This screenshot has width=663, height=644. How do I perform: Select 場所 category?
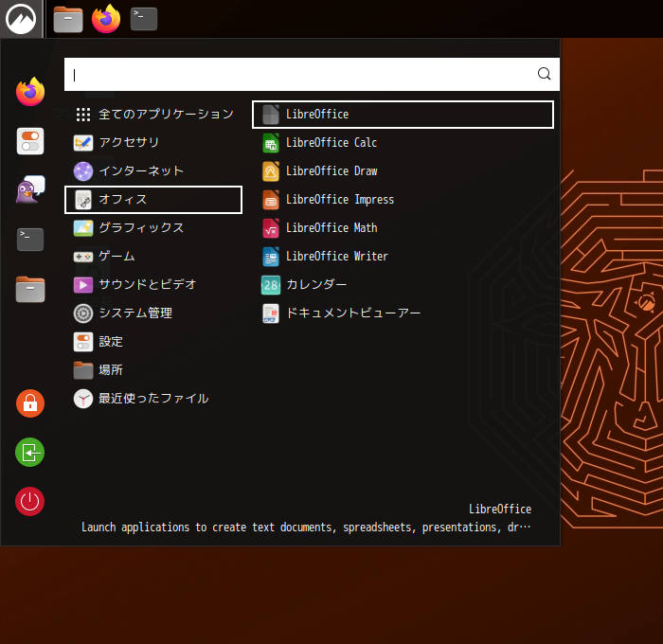153,370
